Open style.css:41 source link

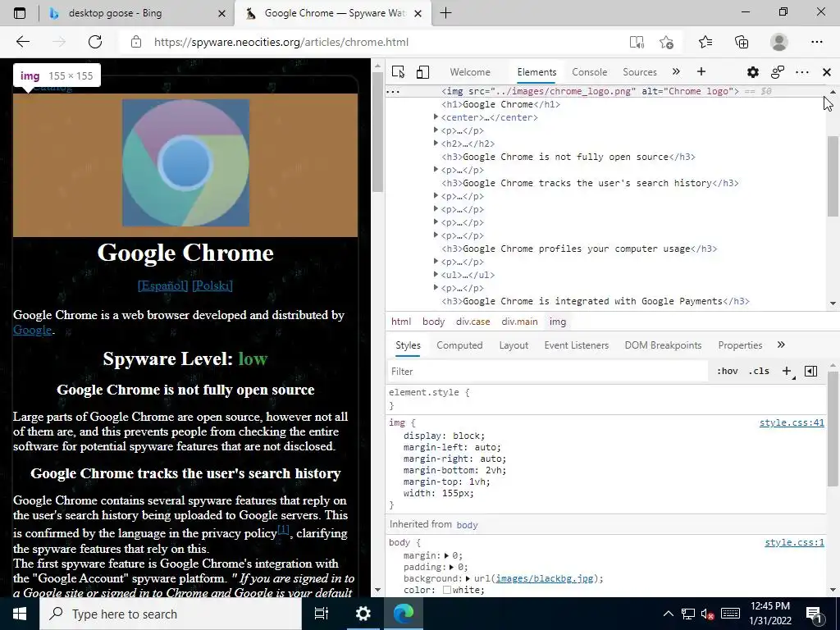pos(792,423)
